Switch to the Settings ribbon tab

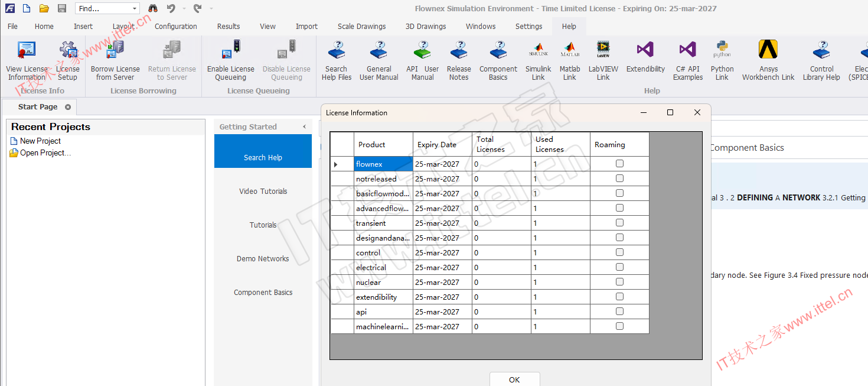pyautogui.click(x=528, y=26)
